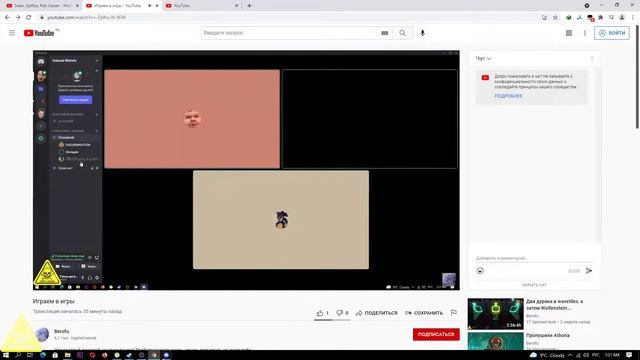Go back in browser history
This screenshot has width=640, height=360.
[x=7, y=18]
